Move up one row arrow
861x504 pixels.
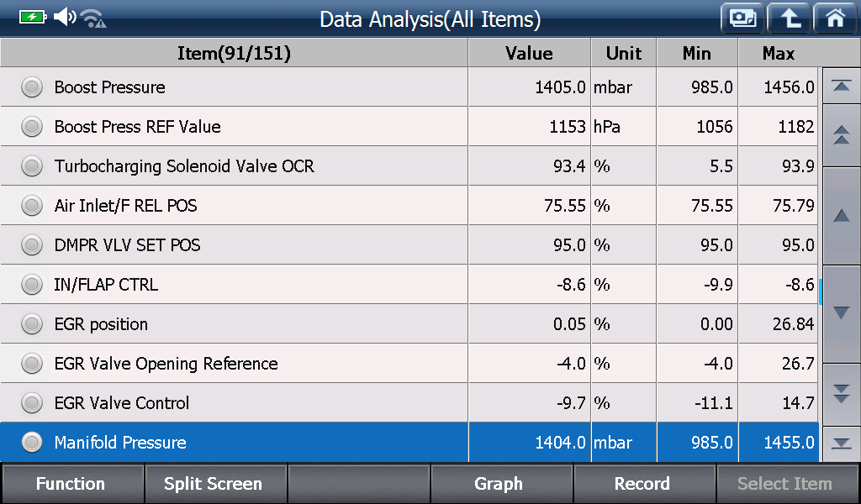[x=841, y=216]
